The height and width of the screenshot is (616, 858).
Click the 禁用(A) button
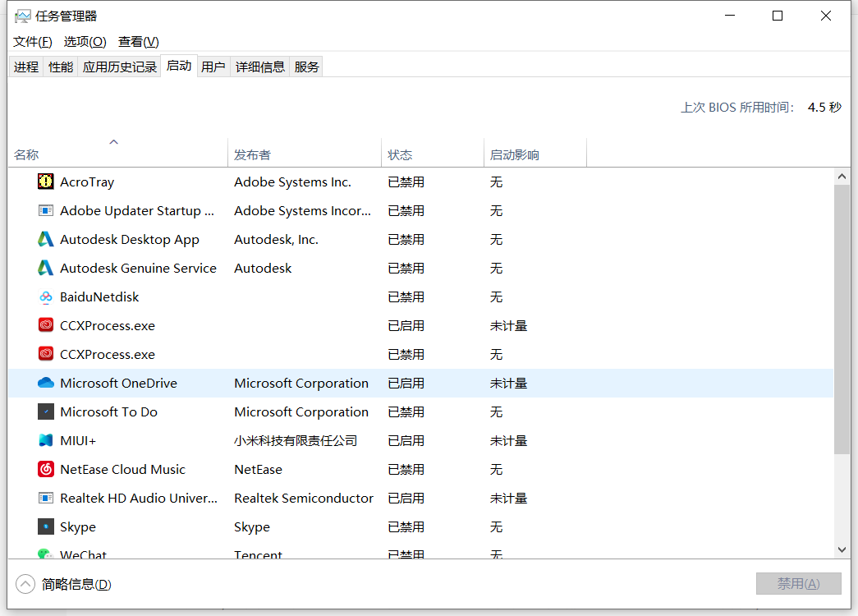click(x=798, y=584)
